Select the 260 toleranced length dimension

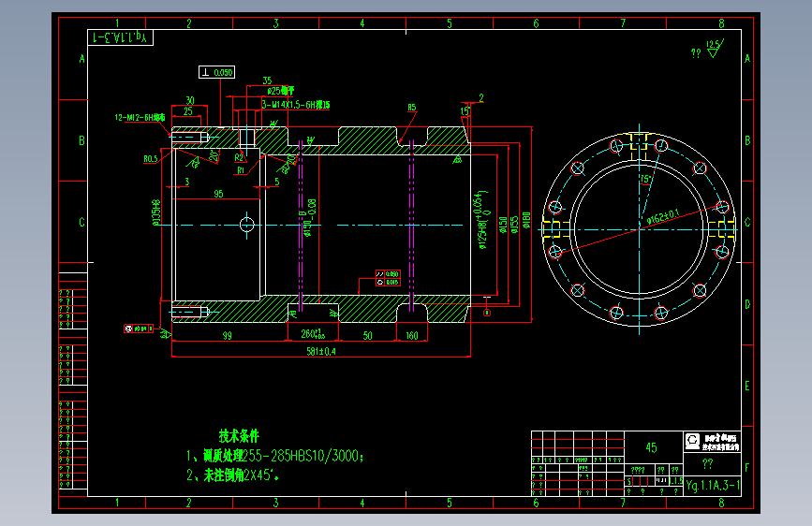tap(314, 334)
